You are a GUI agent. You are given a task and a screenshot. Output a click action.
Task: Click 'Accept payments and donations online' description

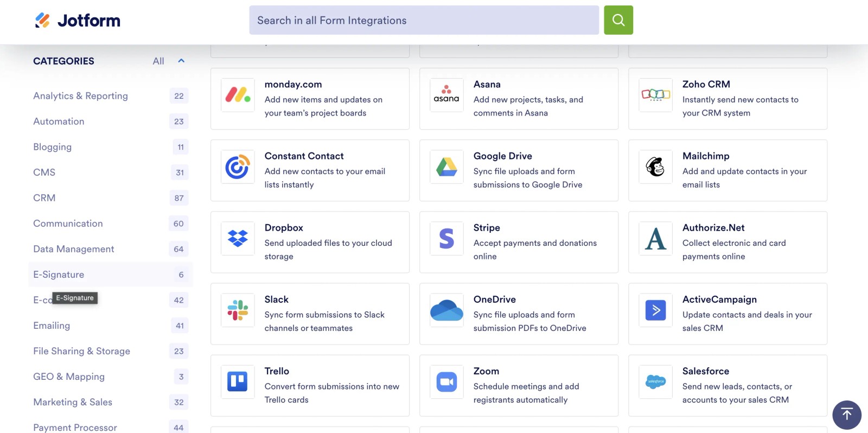coord(535,250)
